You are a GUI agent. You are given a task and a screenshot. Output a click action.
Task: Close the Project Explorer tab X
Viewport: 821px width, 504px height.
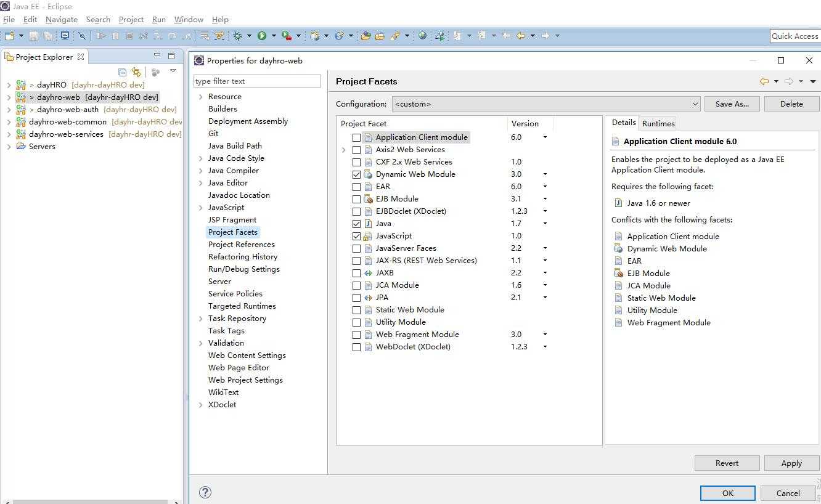pos(80,57)
